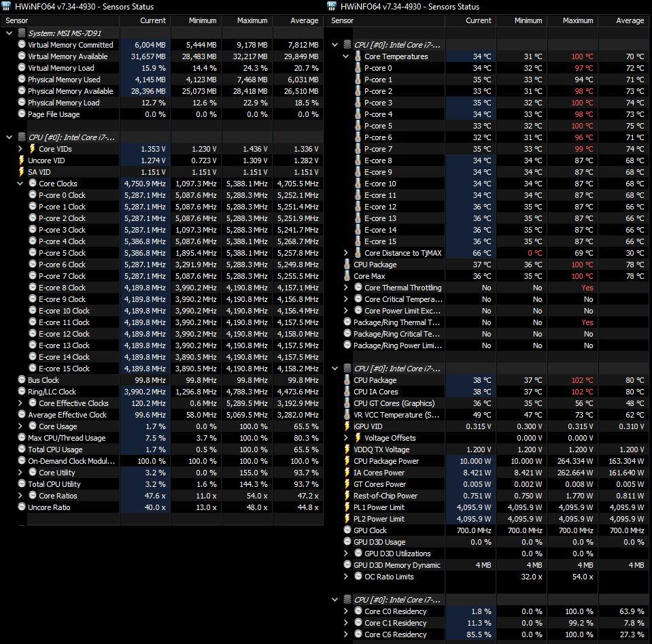The image size is (652, 644).
Task: Select the P-core 4 Clock row
Action: 171,241
